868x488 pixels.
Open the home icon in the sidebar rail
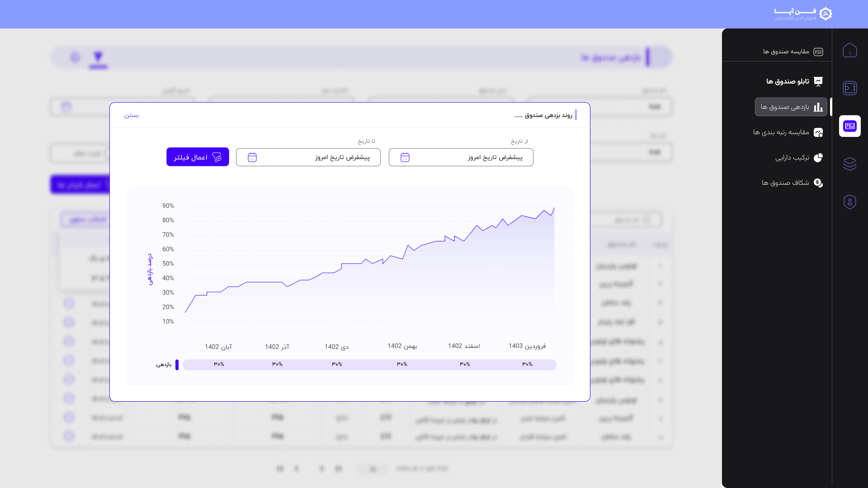tap(849, 50)
